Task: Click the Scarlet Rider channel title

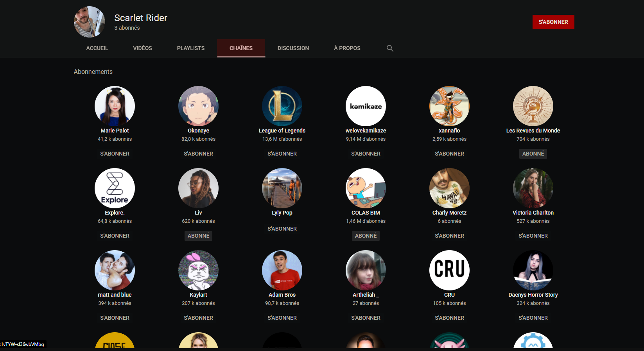Action: click(x=141, y=18)
